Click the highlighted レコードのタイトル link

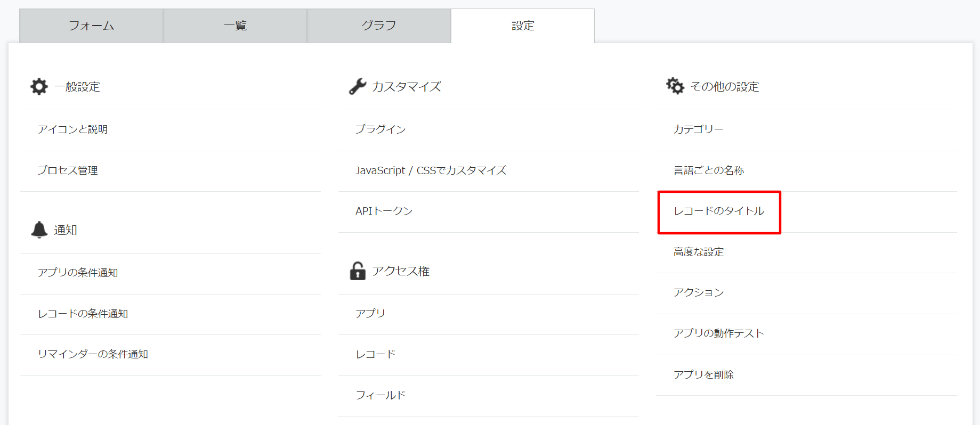click(719, 211)
